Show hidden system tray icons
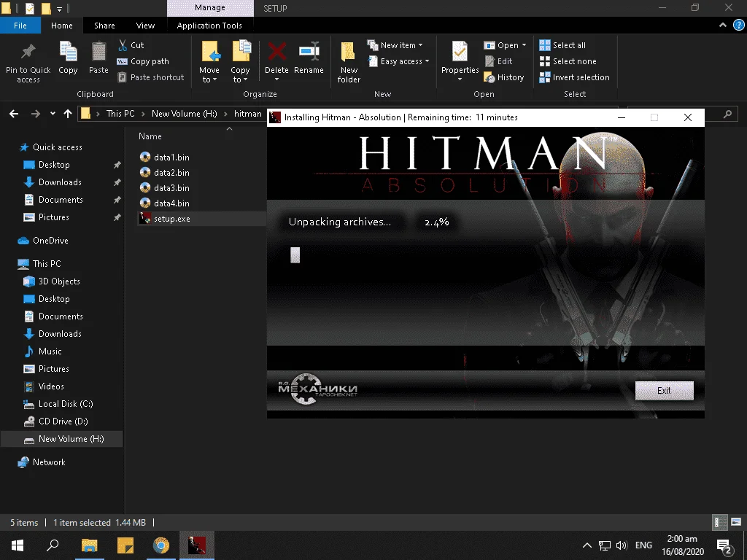The height and width of the screenshot is (560, 747). click(587, 545)
